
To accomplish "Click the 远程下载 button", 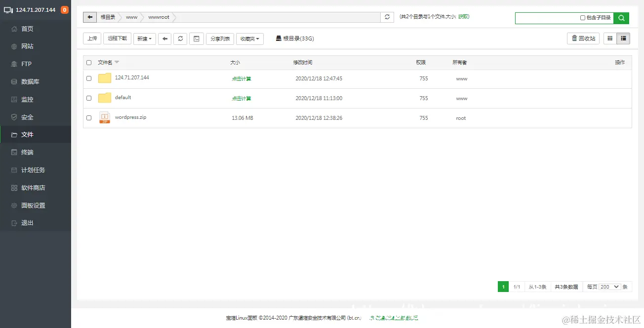I will 118,38.
